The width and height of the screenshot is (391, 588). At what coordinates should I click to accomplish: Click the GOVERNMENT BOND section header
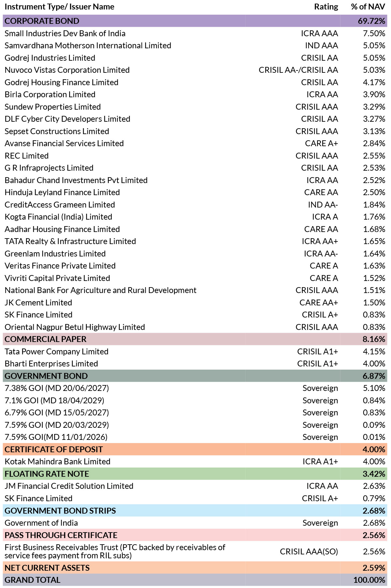pyautogui.click(x=195, y=376)
